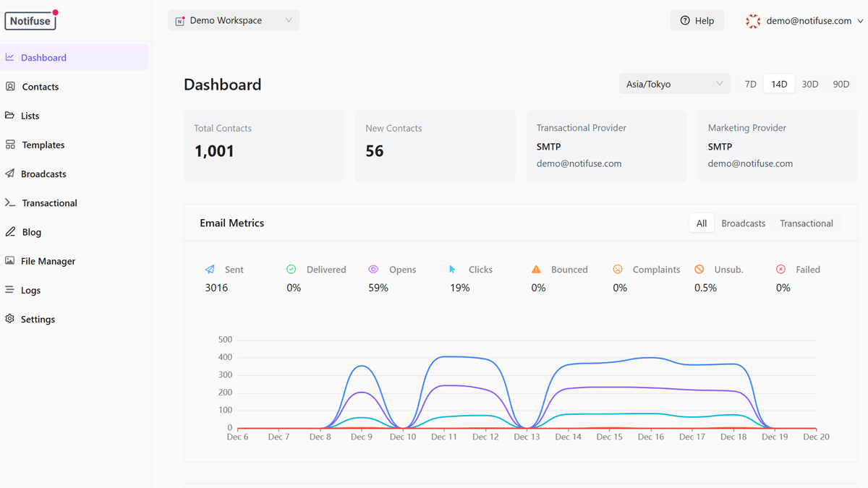Switch Email Metrics to Transactional tab
The height and width of the screenshot is (488, 868).
806,223
